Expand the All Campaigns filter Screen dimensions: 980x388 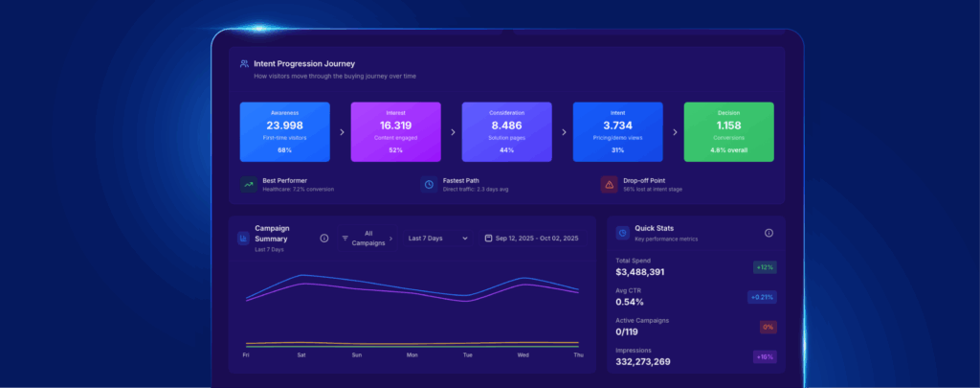pyautogui.click(x=367, y=239)
